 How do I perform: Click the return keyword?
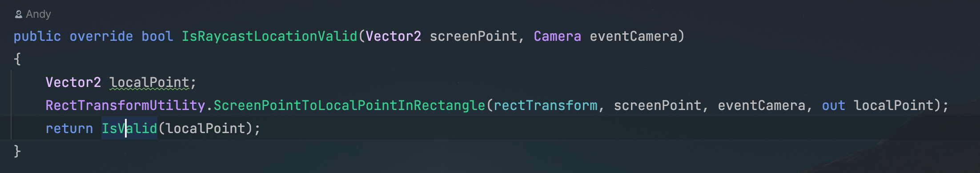(x=69, y=129)
